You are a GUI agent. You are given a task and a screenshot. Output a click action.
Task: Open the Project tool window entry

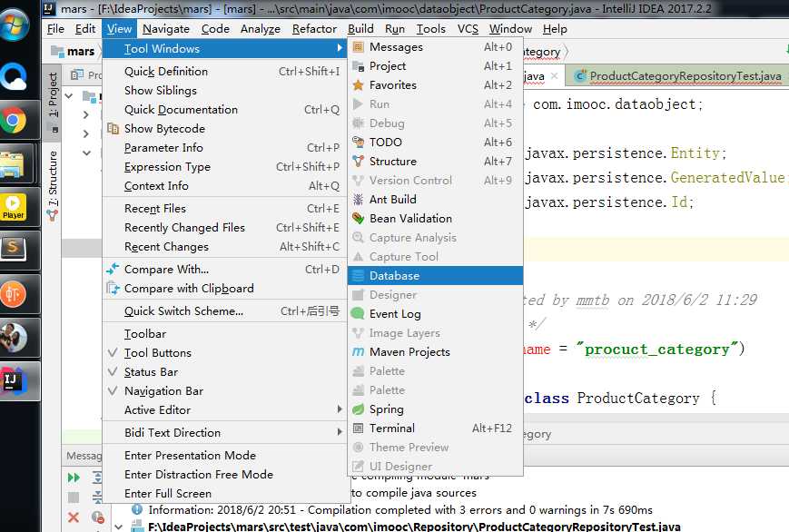point(435,66)
